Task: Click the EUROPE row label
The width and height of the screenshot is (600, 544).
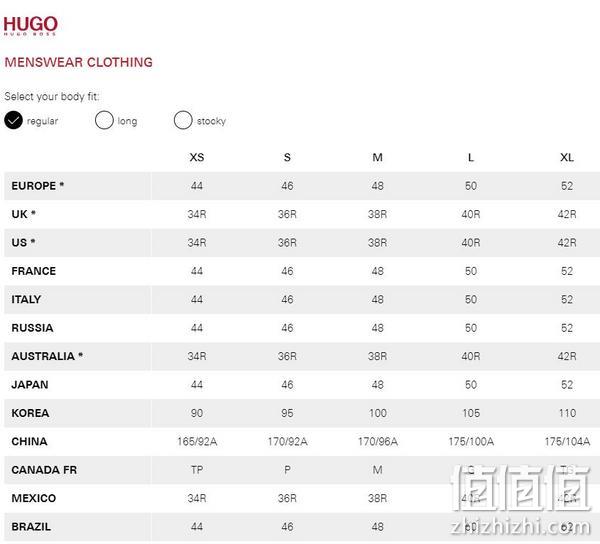Action: click(38, 186)
